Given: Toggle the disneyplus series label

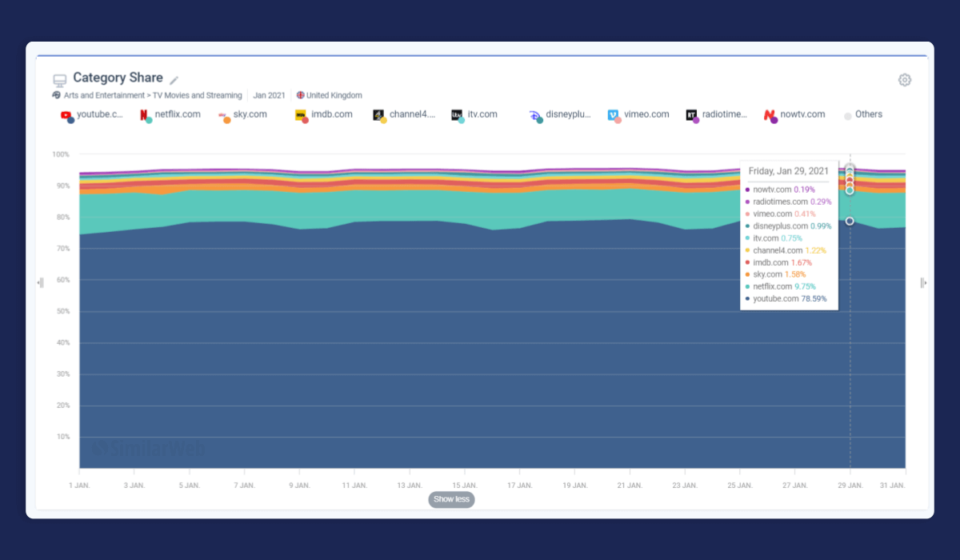Looking at the screenshot, I should point(568,114).
